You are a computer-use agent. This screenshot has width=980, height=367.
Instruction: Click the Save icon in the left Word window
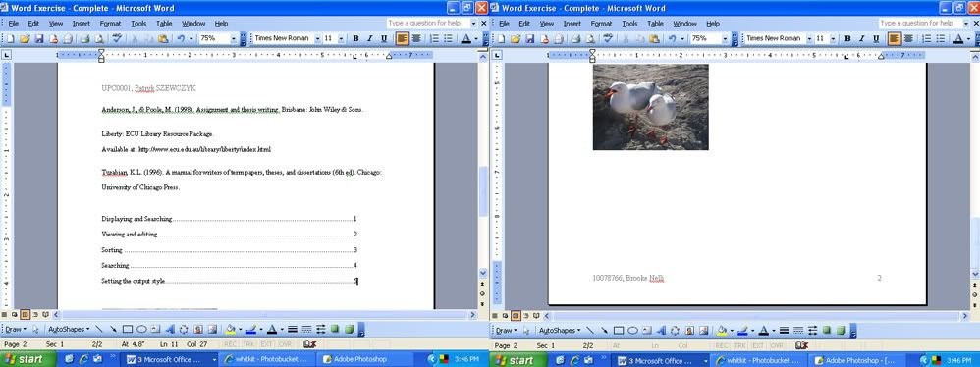tap(38, 38)
